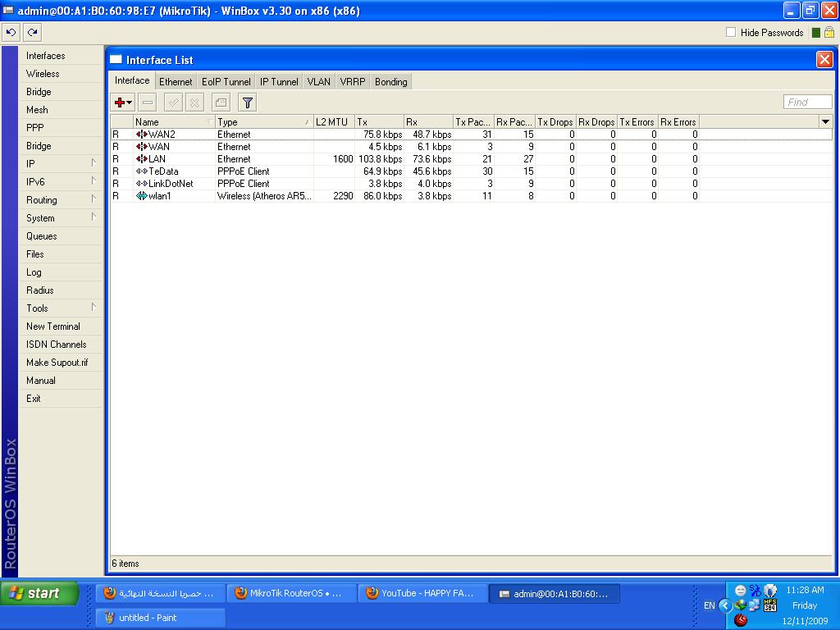Image resolution: width=840 pixels, height=630 pixels.
Task: Open the PPP menu item
Action: (x=61, y=128)
